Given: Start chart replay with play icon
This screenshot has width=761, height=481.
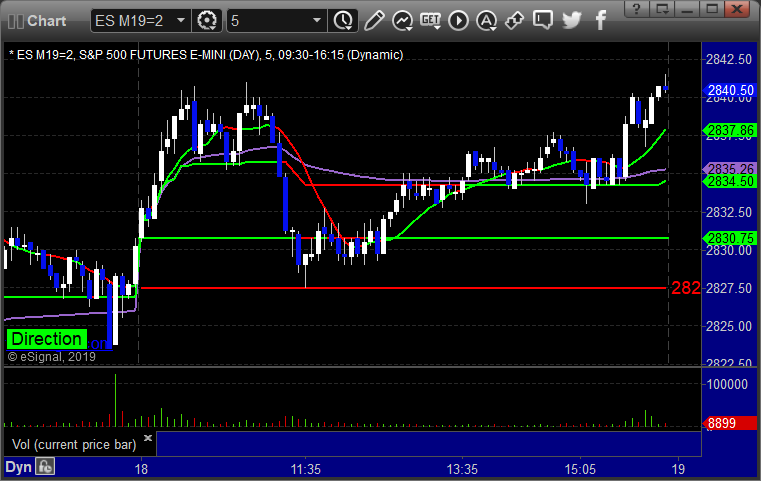Looking at the screenshot, I should tap(458, 21).
